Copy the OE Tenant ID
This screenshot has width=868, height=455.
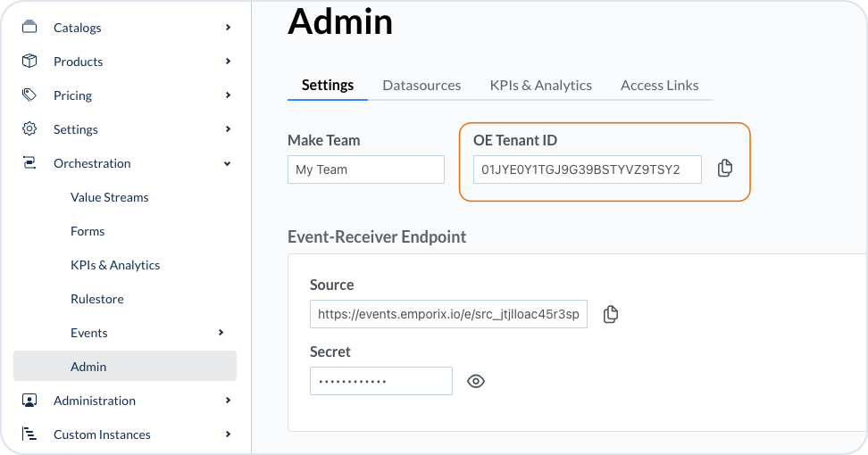coord(725,169)
